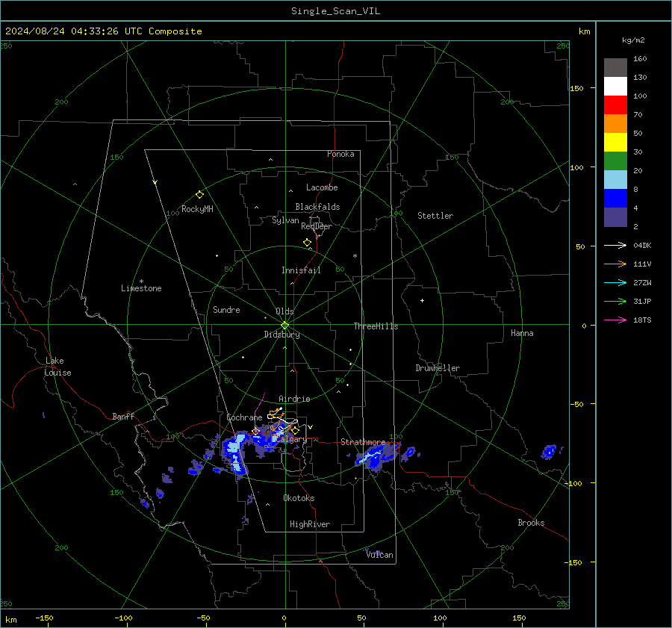Click the Vulcan label on map
The height and width of the screenshot is (628, 672).
tap(379, 555)
